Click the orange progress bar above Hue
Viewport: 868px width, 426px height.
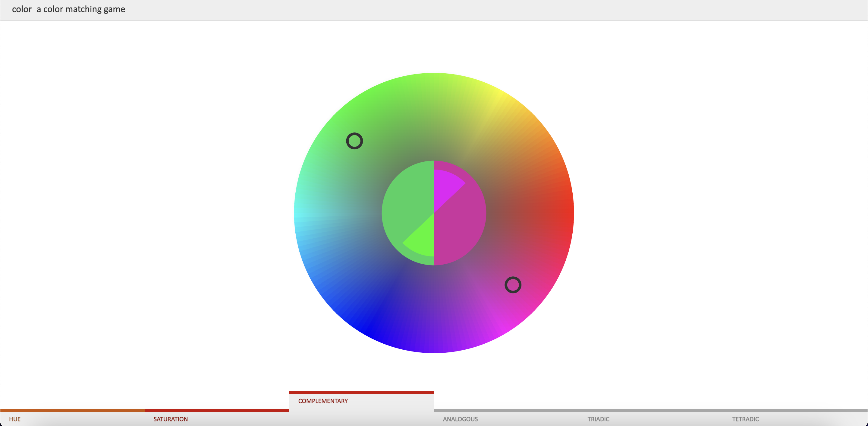point(72,411)
